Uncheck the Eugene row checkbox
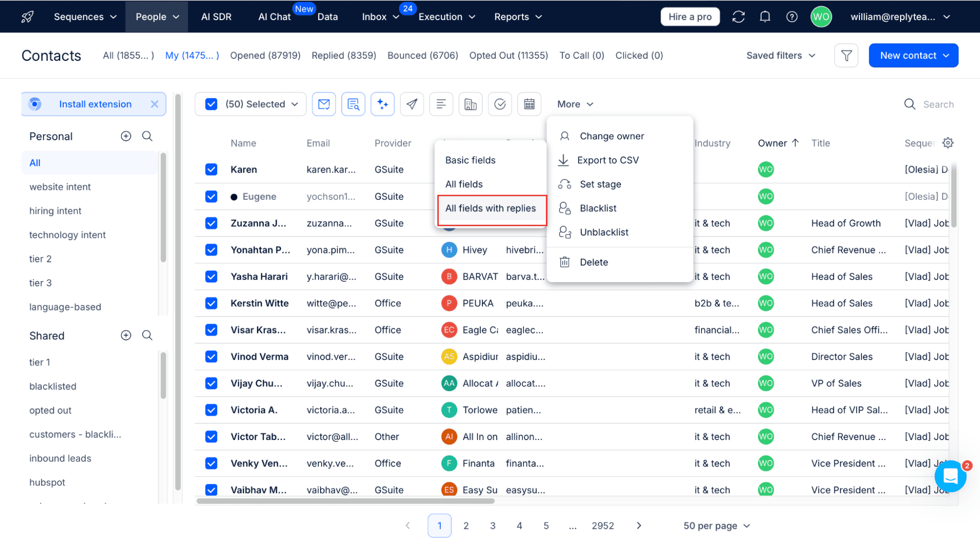 (211, 196)
